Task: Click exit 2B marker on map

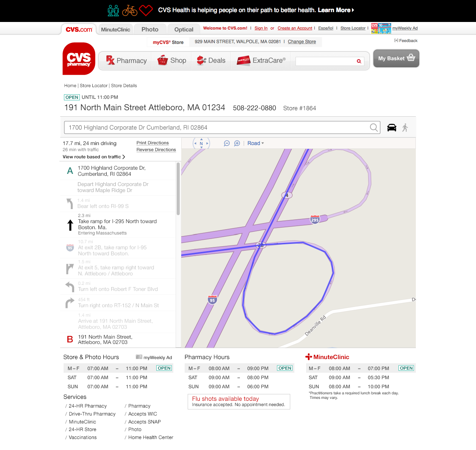Action: coord(261,245)
